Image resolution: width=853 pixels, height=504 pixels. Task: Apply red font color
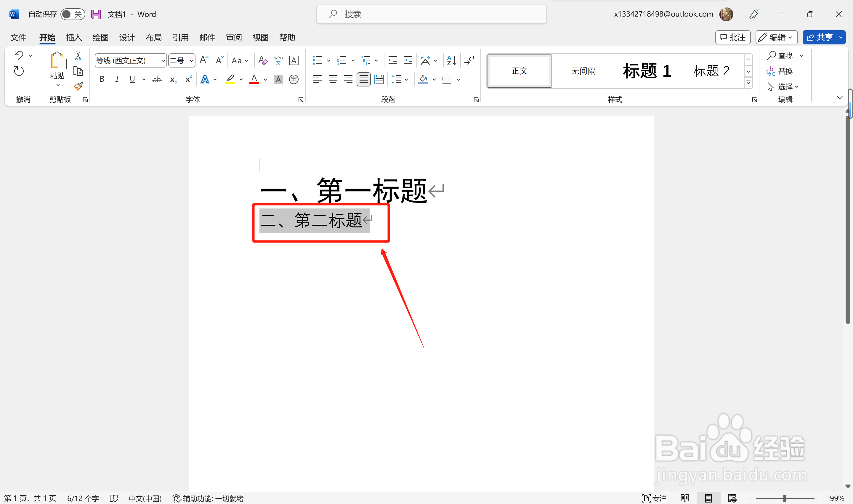pyautogui.click(x=254, y=79)
